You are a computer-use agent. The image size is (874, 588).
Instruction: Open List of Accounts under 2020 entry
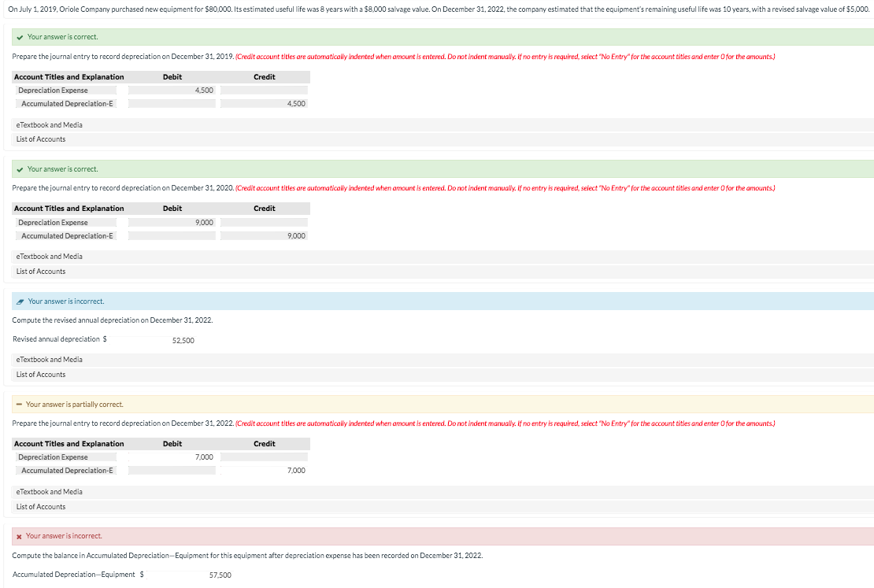(x=41, y=272)
